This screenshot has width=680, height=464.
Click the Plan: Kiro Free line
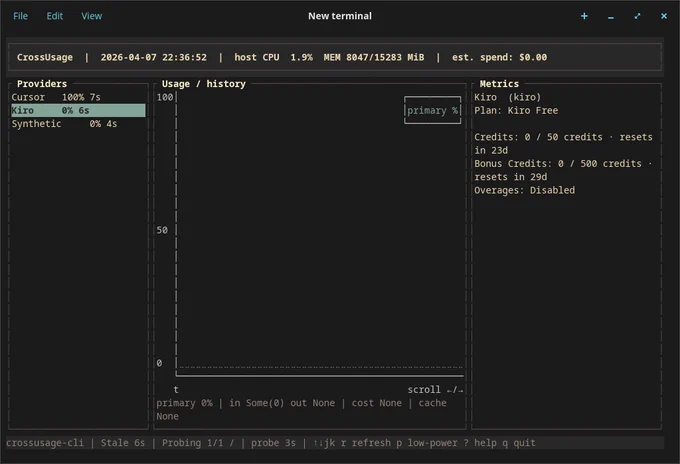click(516, 111)
